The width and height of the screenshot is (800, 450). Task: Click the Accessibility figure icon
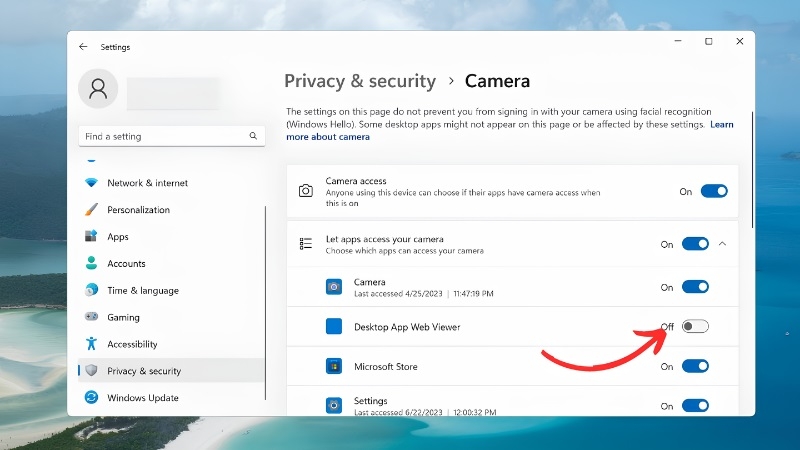click(91, 343)
